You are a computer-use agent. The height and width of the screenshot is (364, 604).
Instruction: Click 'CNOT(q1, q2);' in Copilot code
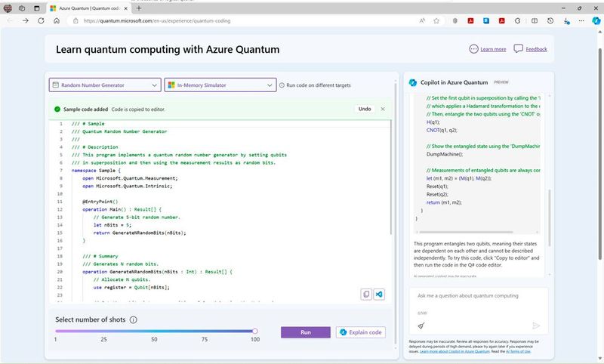[442, 130]
